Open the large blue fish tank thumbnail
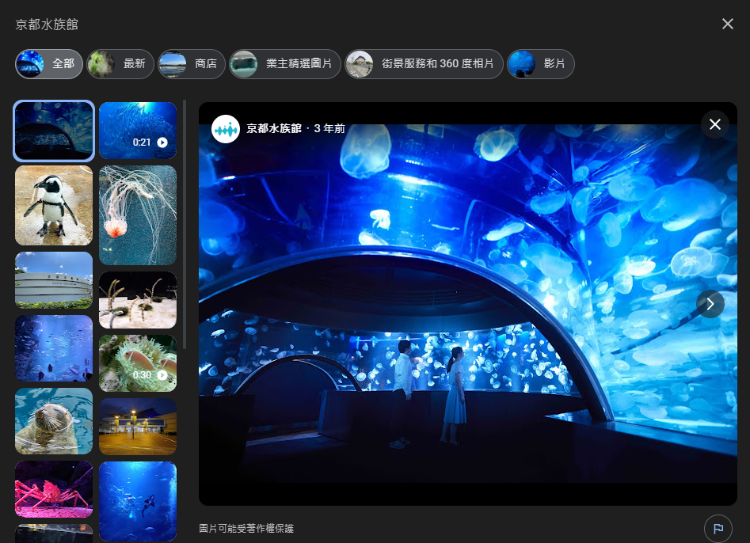Viewport: 750px width, 543px height. [54, 348]
